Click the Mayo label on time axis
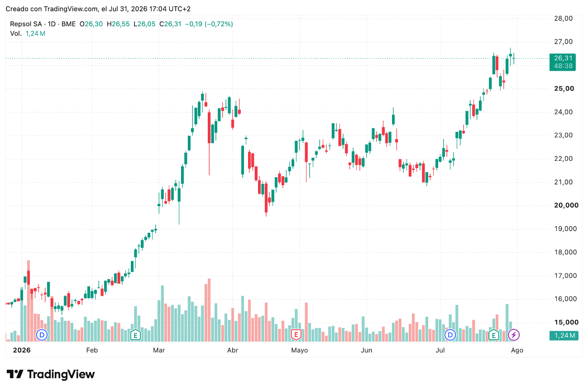 tap(299, 350)
